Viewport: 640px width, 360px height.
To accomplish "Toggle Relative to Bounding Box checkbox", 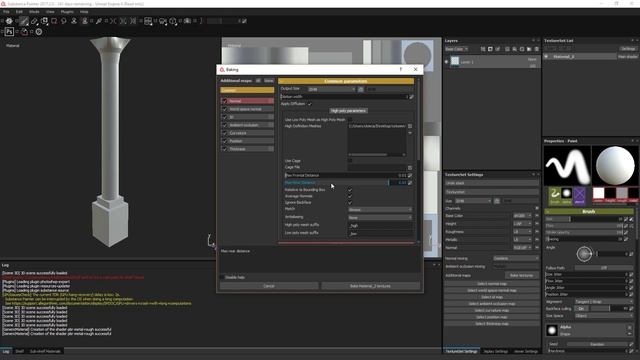I will pyautogui.click(x=350, y=190).
